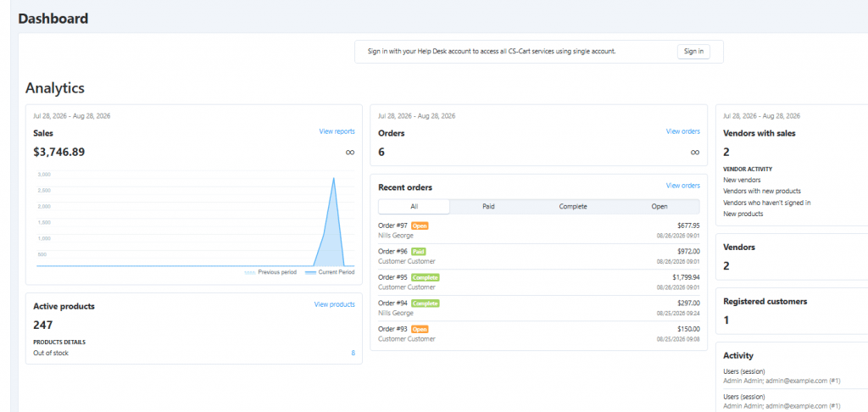Click the Complete badge on Order #94

(x=426, y=303)
